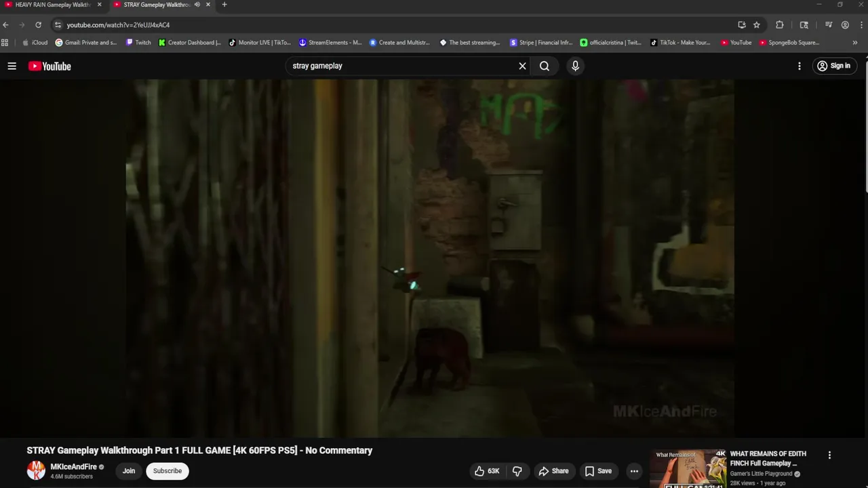The height and width of the screenshot is (488, 868).
Task: Open the Monitor LIVE TikTok bookmark
Action: 260,43
